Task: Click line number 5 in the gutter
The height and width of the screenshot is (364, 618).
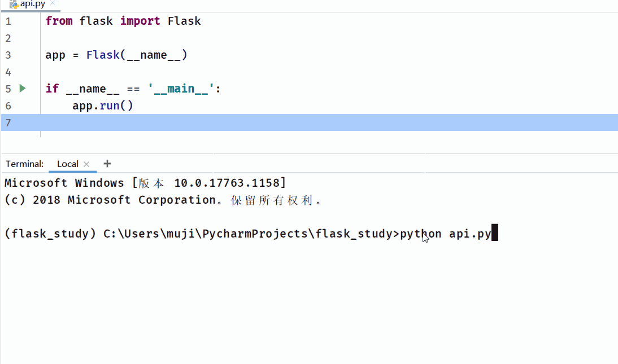Action: 8,89
